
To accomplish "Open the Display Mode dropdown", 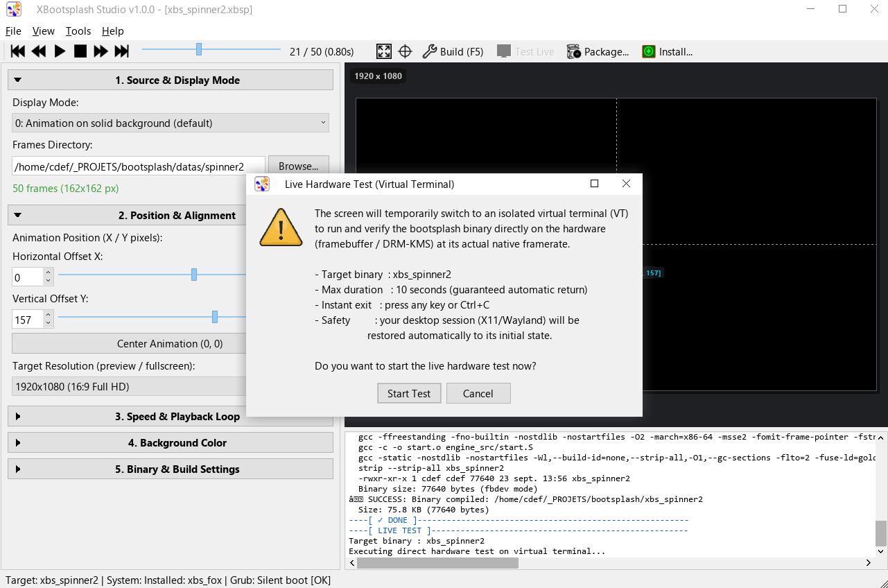I will (x=171, y=123).
